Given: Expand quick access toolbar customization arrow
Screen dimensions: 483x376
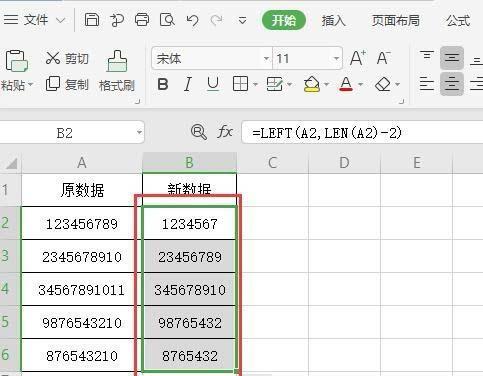Looking at the screenshot, I should click(242, 21).
